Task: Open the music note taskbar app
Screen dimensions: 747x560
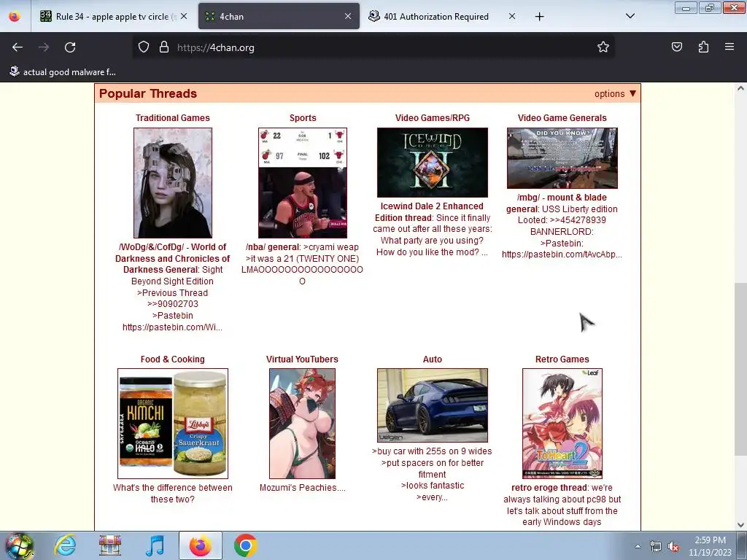Action: pyautogui.click(x=155, y=545)
